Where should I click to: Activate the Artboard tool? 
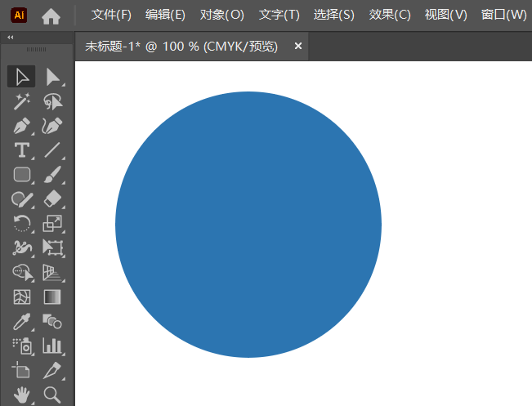21,370
